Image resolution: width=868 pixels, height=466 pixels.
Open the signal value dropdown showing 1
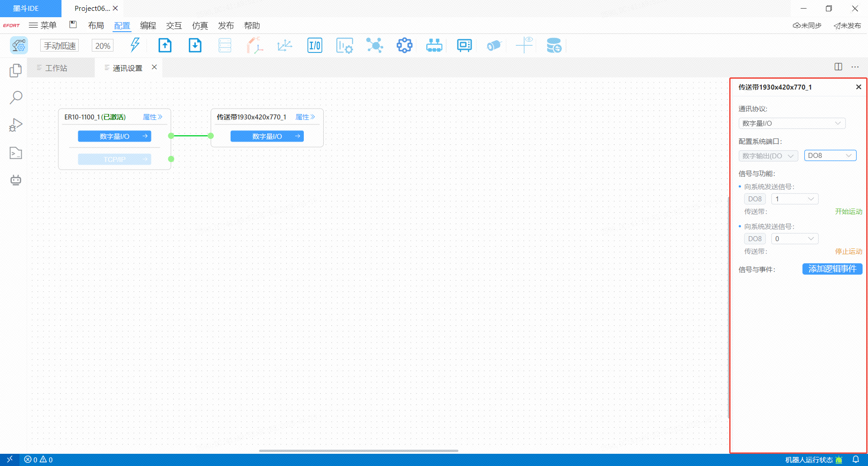click(x=794, y=199)
